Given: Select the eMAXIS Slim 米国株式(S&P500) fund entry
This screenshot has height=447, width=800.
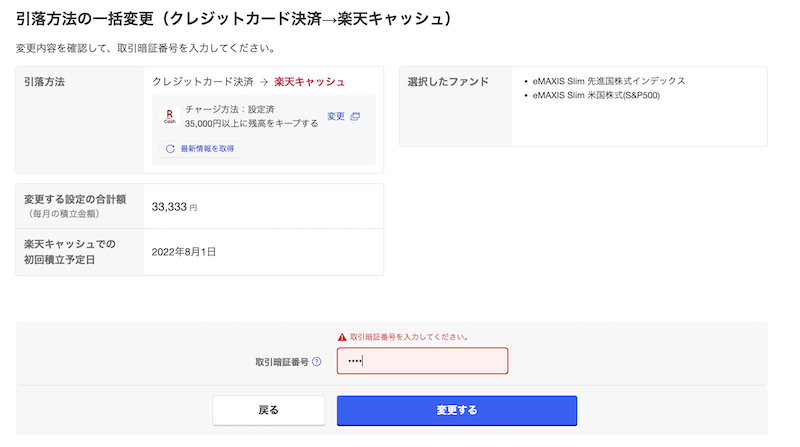Looking at the screenshot, I should pyautogui.click(x=596, y=95).
